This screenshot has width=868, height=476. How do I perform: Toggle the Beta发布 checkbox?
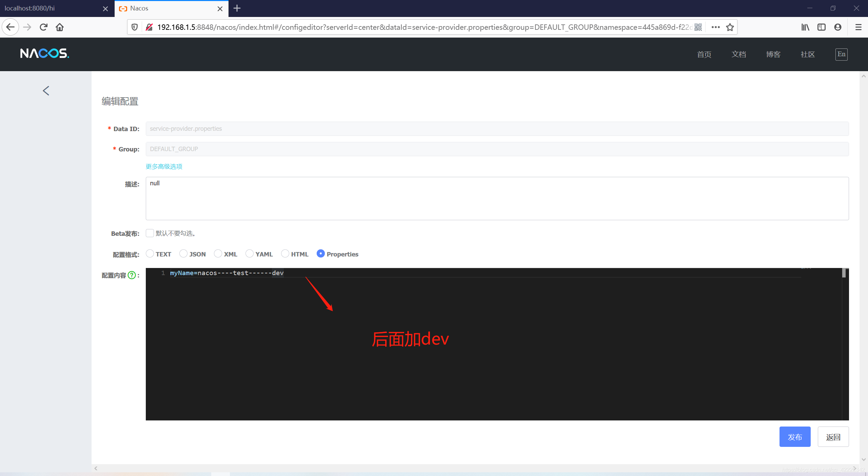[150, 233]
